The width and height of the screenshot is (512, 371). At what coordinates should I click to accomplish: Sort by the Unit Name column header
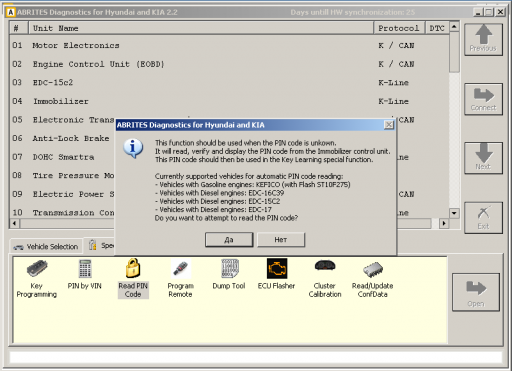(201, 28)
